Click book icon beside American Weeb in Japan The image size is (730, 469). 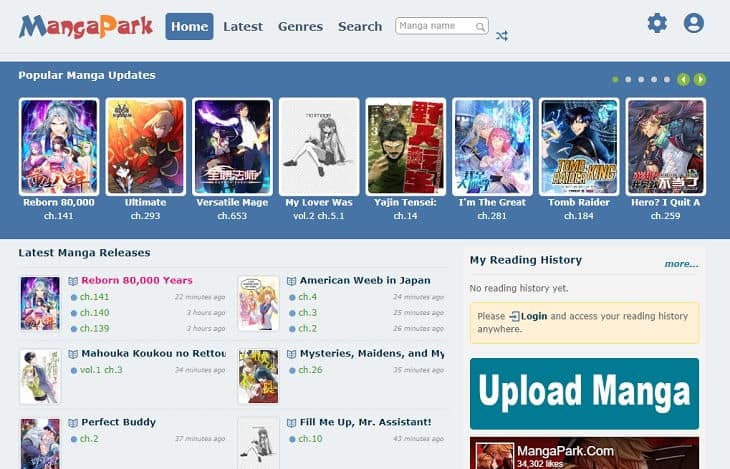(291, 281)
